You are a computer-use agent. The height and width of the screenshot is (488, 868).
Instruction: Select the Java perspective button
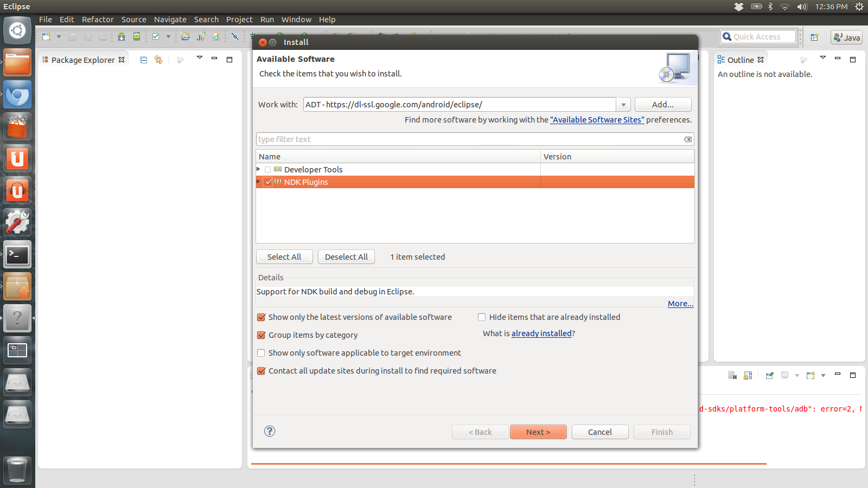click(847, 37)
